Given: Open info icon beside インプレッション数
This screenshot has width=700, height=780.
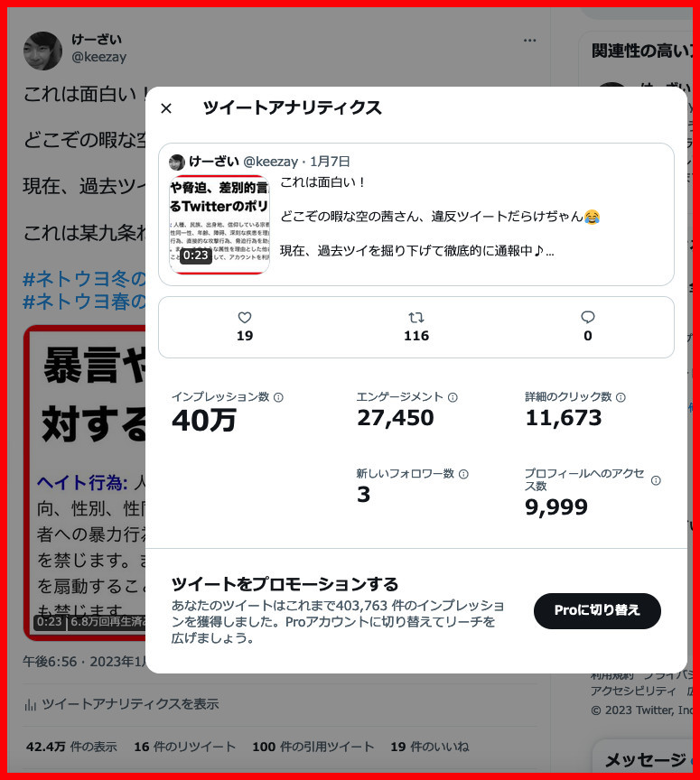Looking at the screenshot, I should pyautogui.click(x=279, y=397).
